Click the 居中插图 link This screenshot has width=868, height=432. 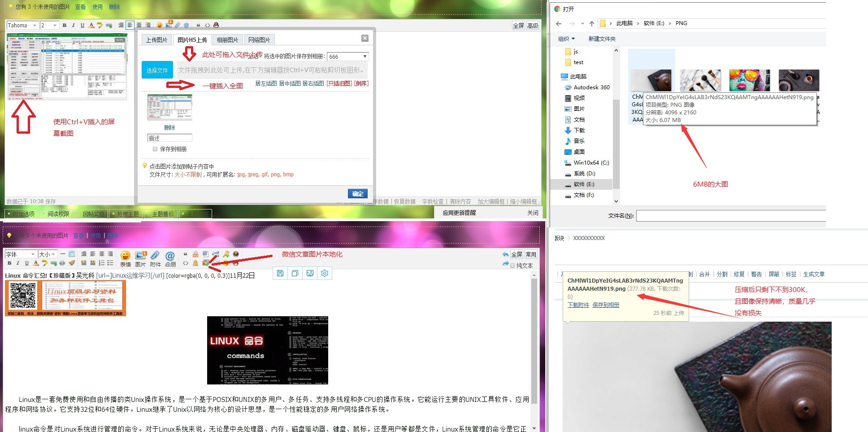click(x=290, y=83)
